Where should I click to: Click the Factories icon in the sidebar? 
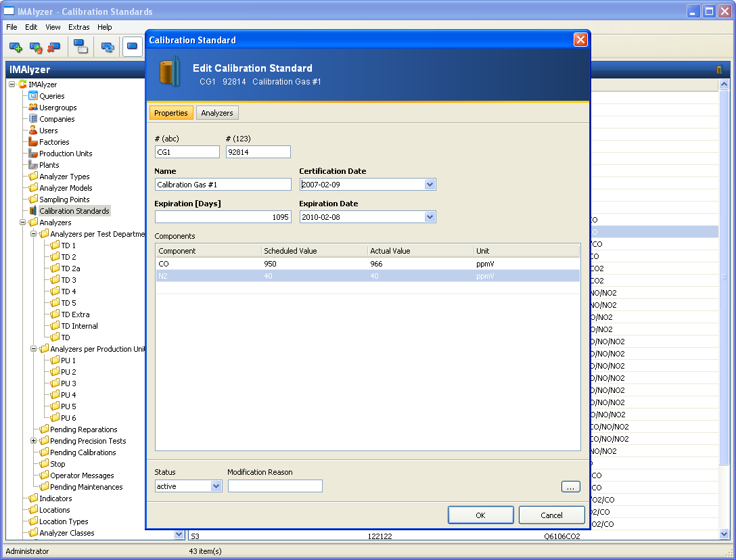(x=33, y=142)
